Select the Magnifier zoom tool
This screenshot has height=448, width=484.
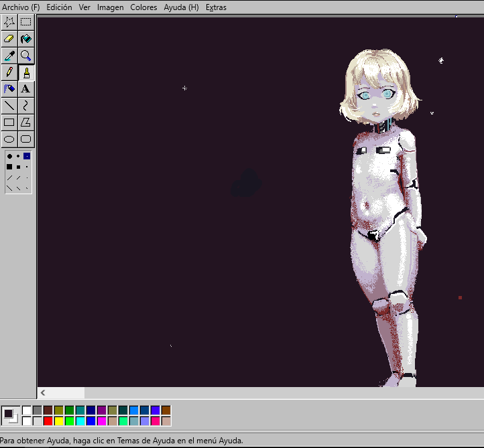click(26, 56)
